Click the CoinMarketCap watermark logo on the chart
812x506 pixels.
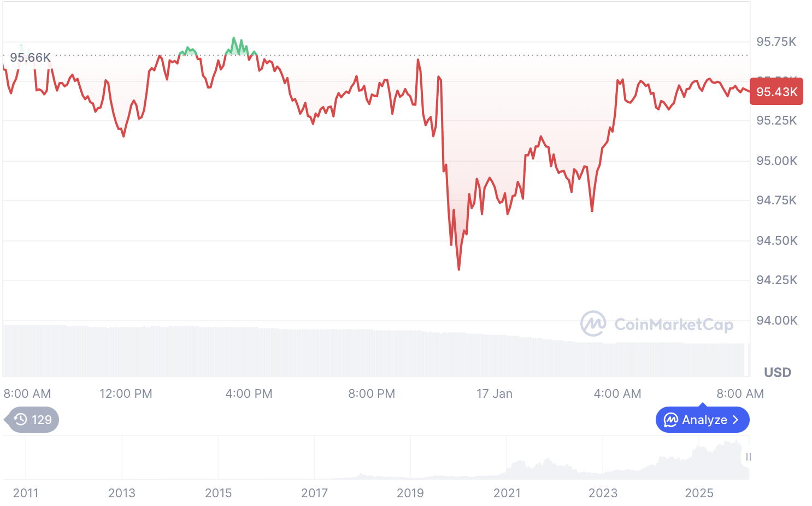[x=593, y=324]
